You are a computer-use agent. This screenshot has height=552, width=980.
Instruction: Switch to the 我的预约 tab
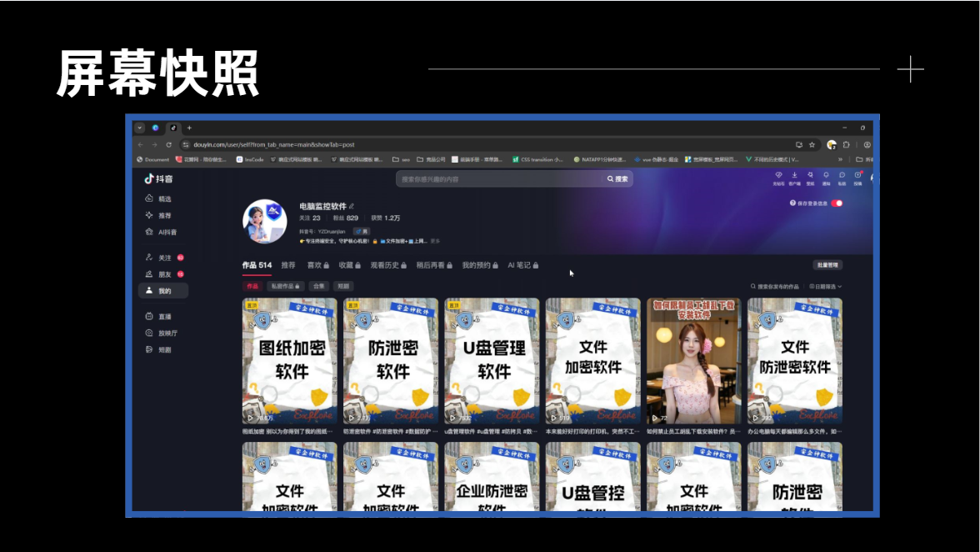[480, 265]
